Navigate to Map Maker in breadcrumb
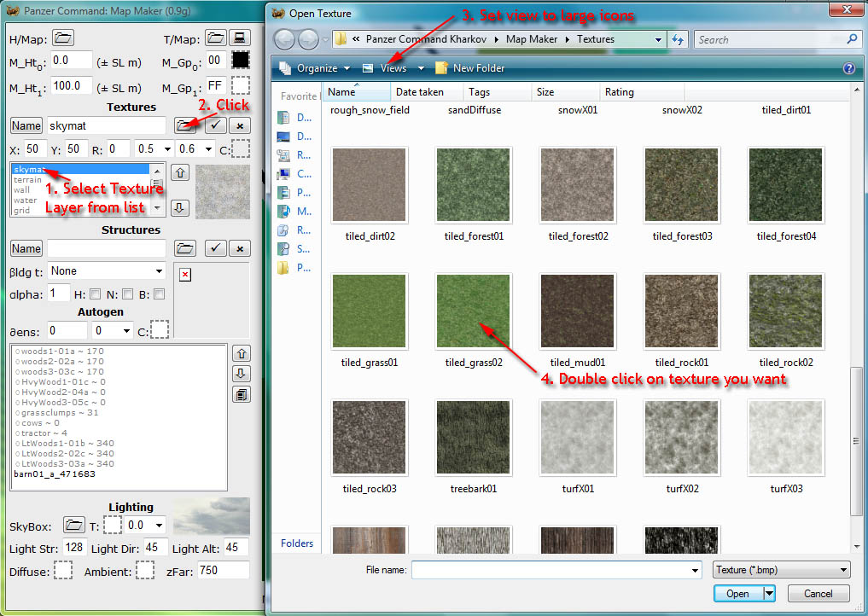This screenshot has height=616, width=868. tap(532, 39)
